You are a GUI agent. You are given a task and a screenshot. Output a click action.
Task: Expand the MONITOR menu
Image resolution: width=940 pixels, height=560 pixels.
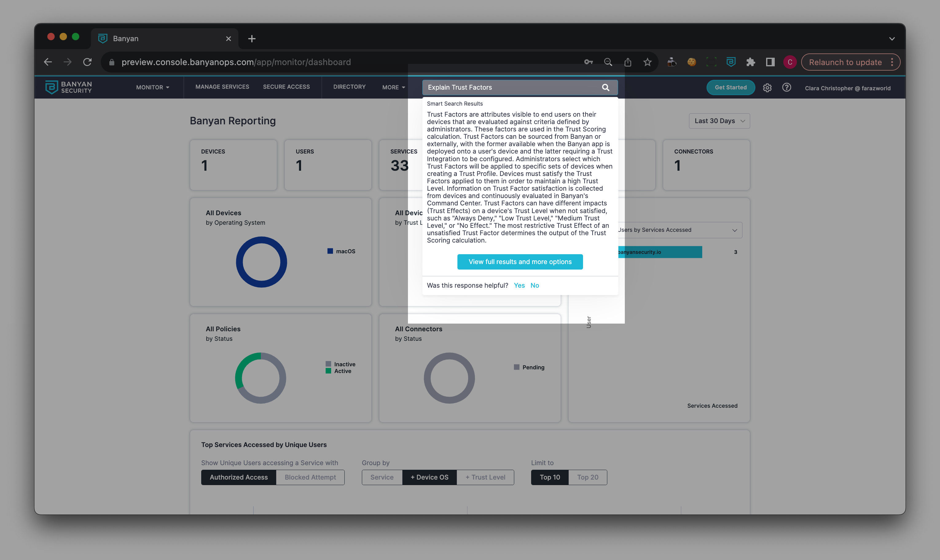click(152, 87)
